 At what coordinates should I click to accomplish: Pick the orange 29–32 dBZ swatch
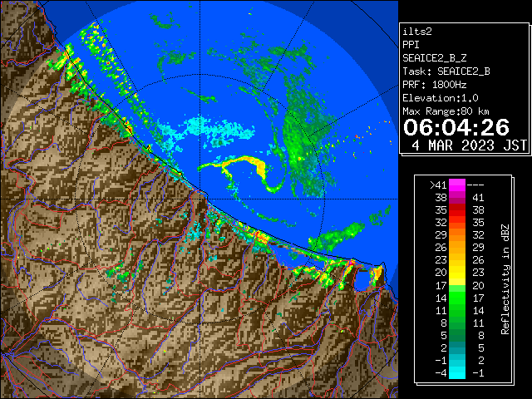(x=457, y=234)
